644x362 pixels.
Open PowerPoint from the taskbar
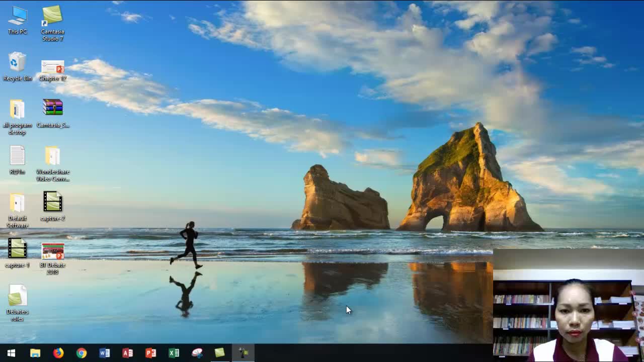151,353
